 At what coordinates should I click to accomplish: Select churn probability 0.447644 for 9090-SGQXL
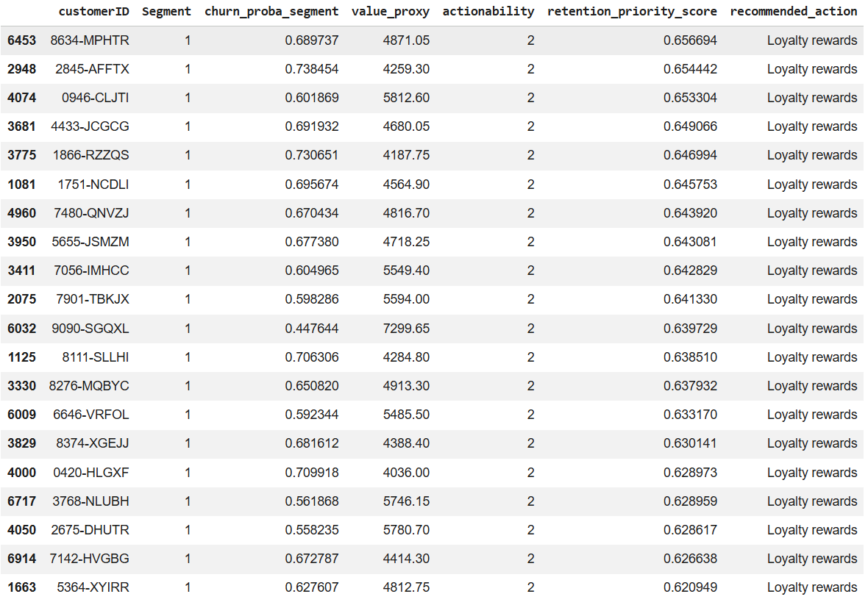click(x=316, y=328)
